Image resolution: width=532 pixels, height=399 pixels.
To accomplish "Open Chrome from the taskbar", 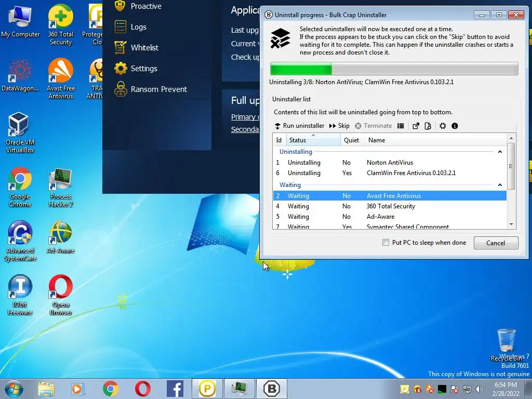I will tap(110, 389).
